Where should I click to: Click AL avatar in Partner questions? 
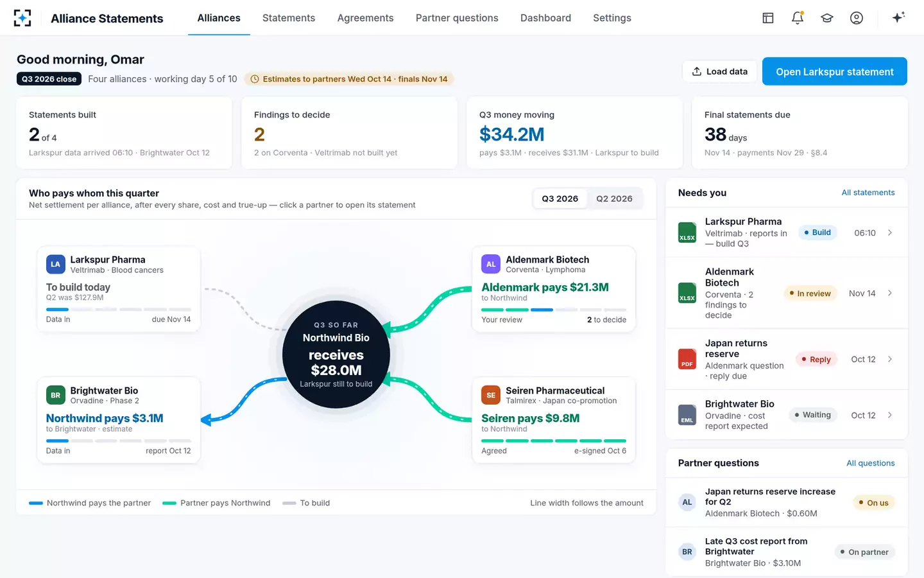pos(687,502)
